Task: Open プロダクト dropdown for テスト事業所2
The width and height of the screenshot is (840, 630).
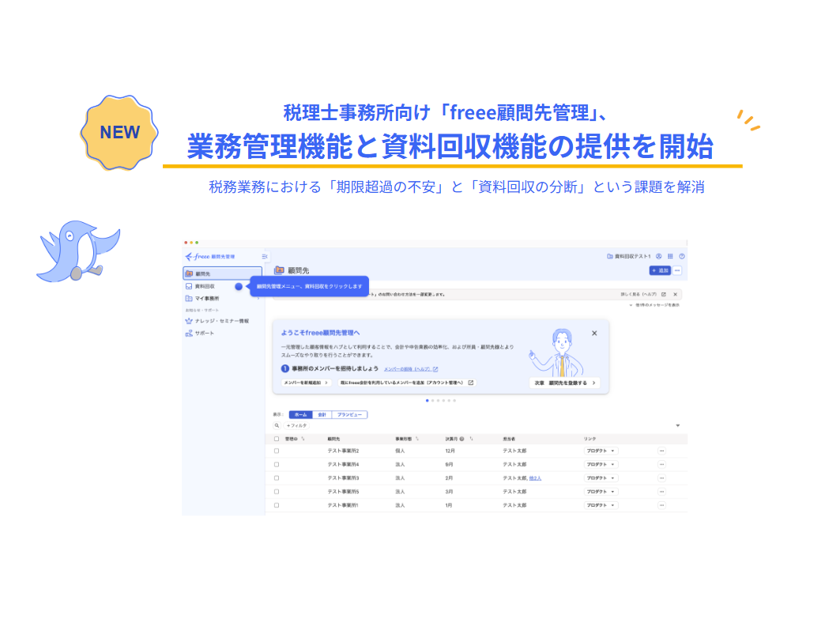Action: (601, 451)
